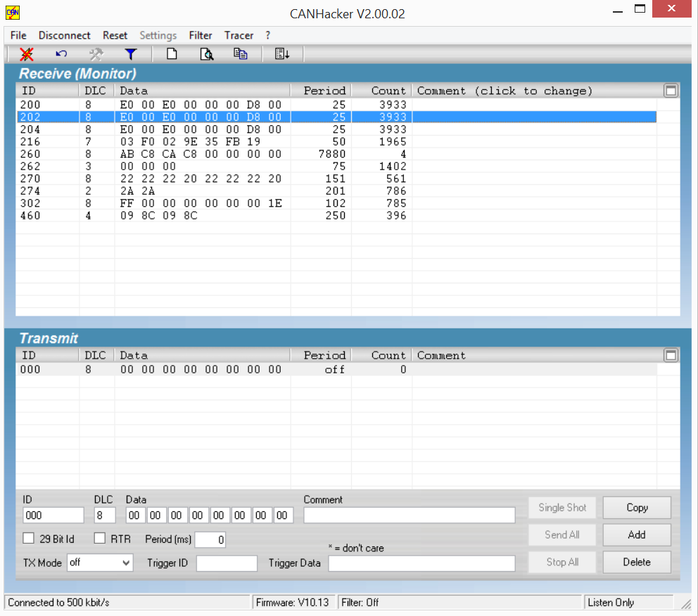Click the Copy button

coord(637,508)
